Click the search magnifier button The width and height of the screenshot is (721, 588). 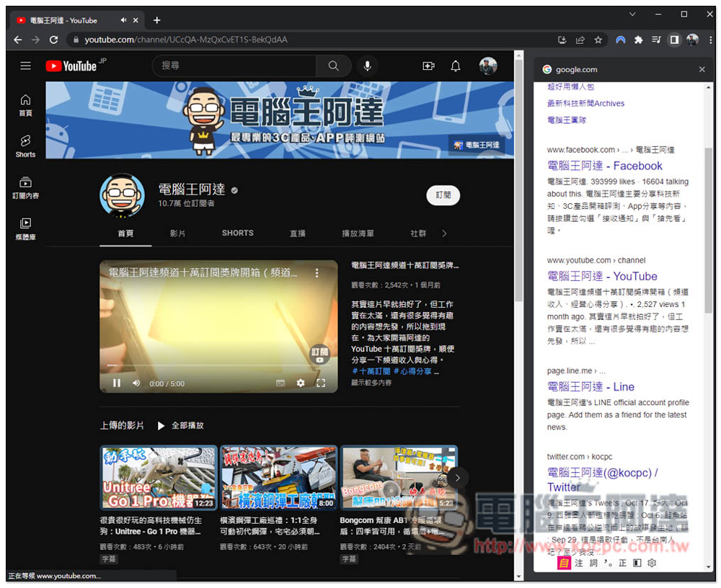333,66
